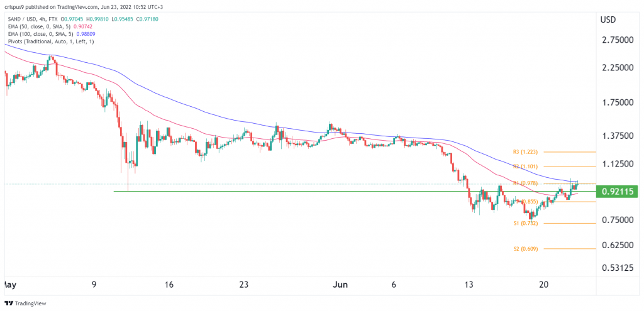Viewport: 644px width, 311px height.
Task: Click the TradingView logo icon
Action: click(x=8, y=303)
